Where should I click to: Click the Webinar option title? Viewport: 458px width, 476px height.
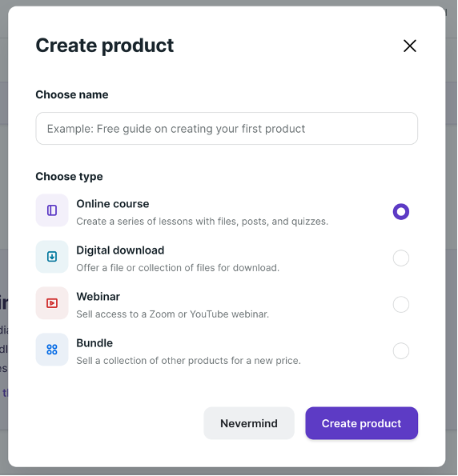point(98,297)
